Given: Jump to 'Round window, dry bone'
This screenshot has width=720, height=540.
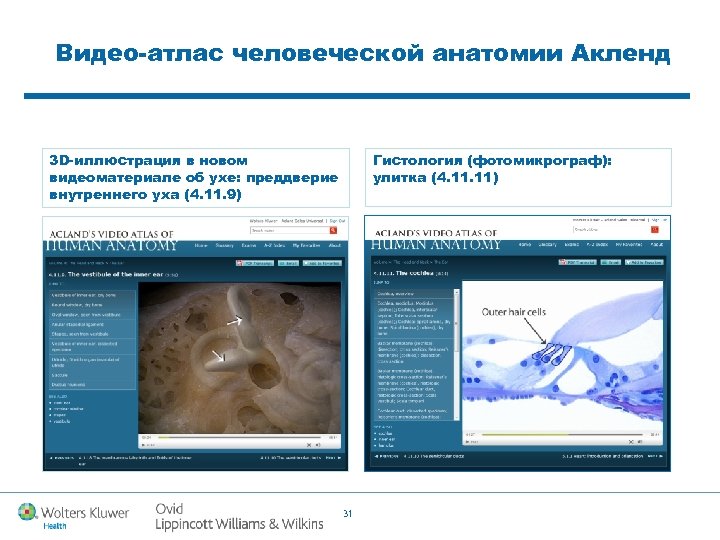Looking at the screenshot, I should [92, 305].
